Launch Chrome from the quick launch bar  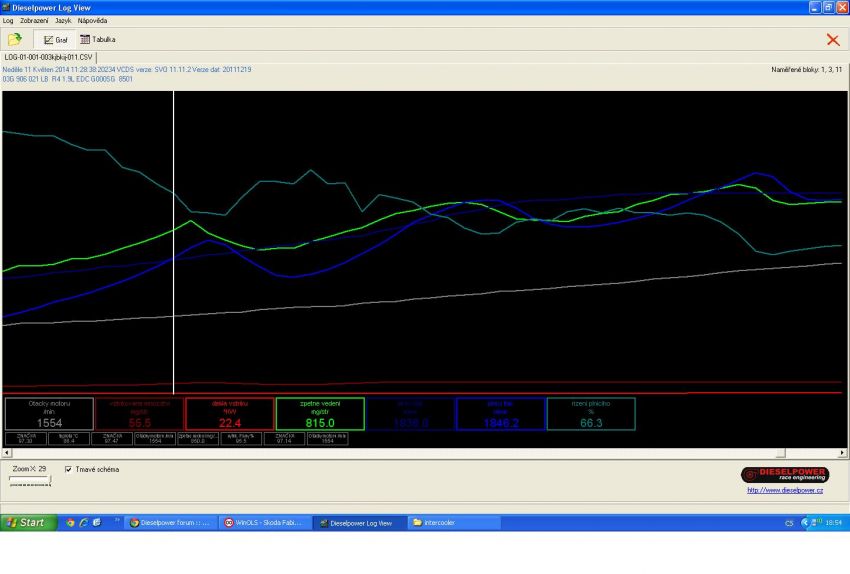[70, 523]
